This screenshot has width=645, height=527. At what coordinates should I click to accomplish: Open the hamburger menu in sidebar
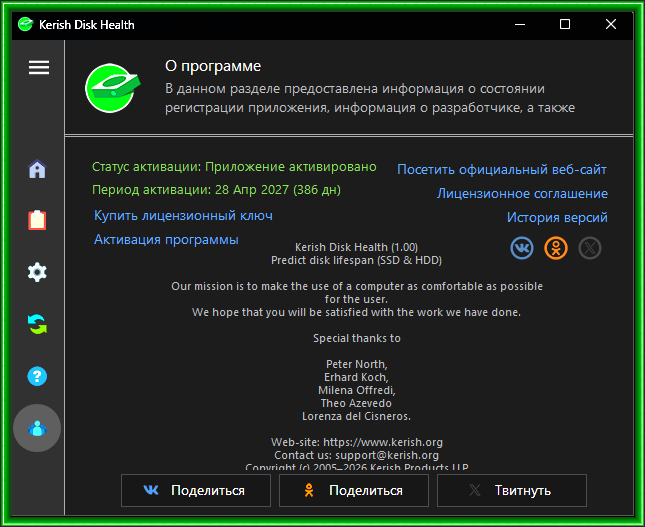[x=39, y=67]
